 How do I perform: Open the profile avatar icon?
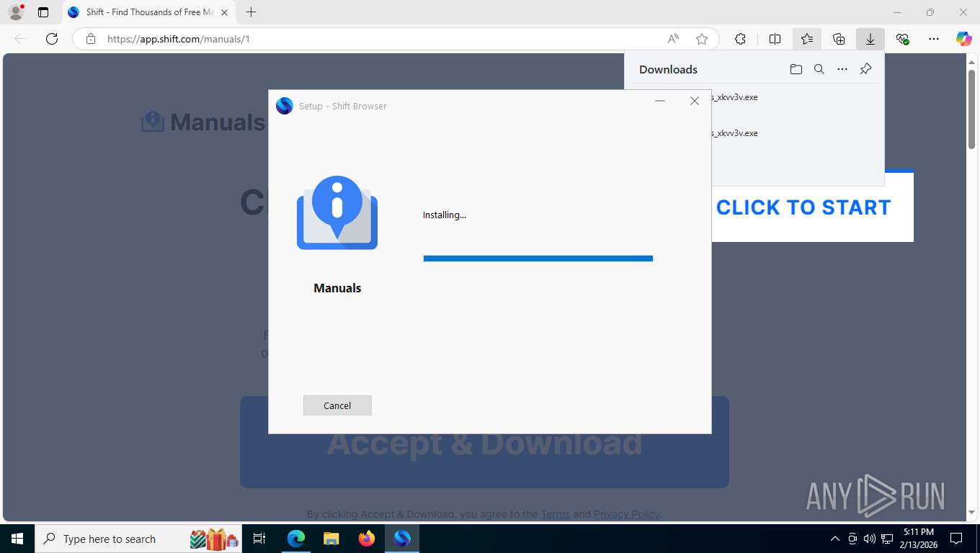point(15,12)
